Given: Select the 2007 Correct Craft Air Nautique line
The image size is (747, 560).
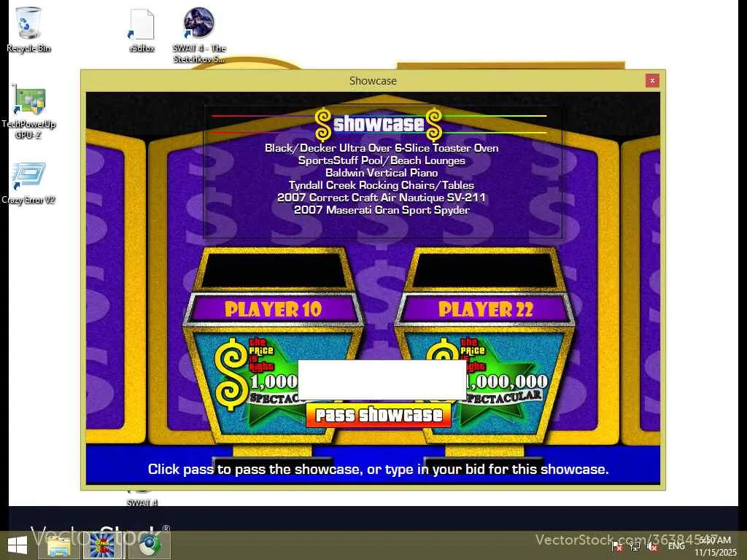Looking at the screenshot, I should [382, 198].
